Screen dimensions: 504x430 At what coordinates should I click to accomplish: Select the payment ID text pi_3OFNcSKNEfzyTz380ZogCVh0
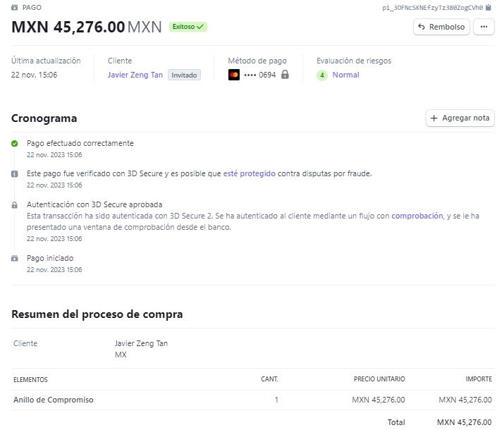click(432, 8)
